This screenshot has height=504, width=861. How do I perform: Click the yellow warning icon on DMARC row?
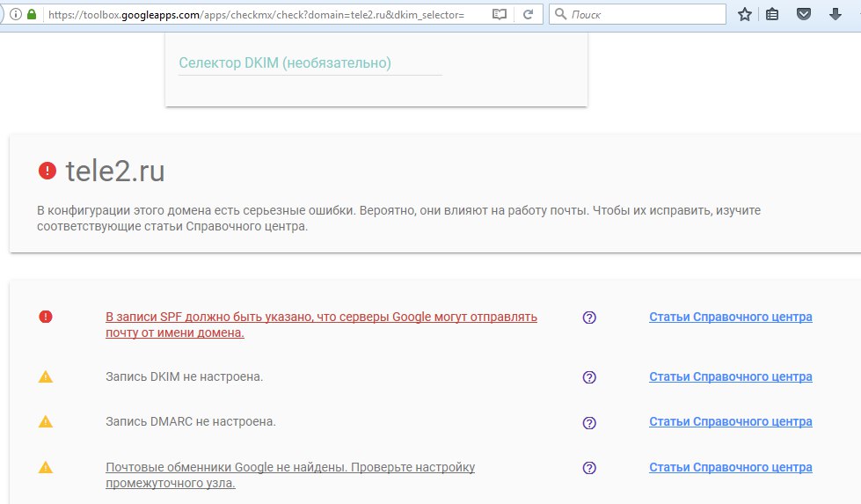(x=46, y=421)
